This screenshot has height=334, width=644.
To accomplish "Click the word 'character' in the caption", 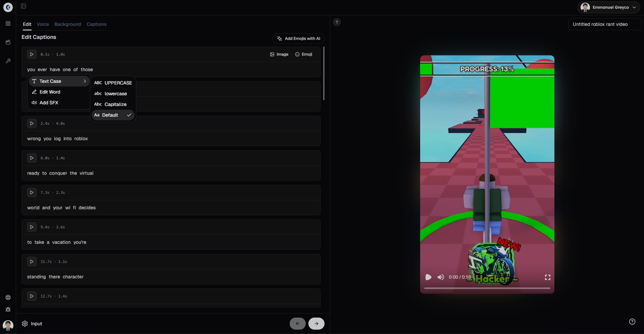I will (x=73, y=277).
